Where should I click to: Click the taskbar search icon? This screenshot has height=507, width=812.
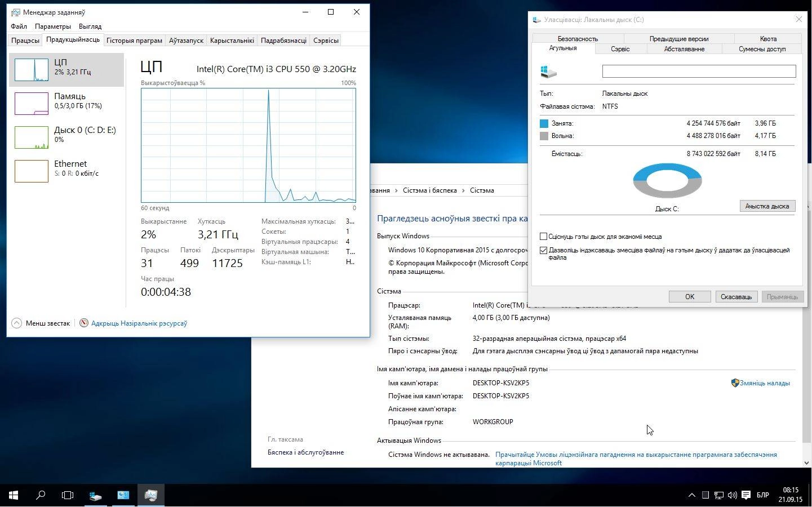(41, 495)
